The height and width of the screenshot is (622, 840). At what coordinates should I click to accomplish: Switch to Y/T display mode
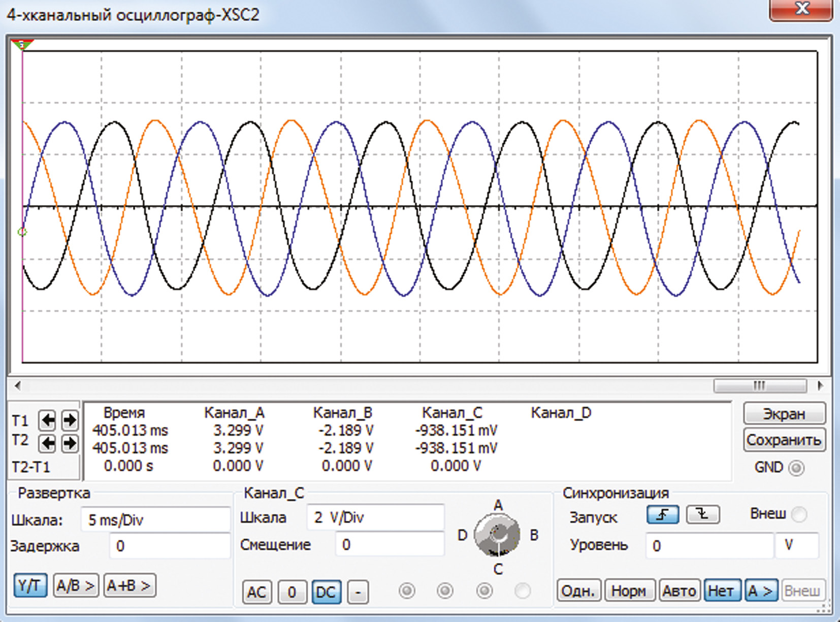[30, 586]
